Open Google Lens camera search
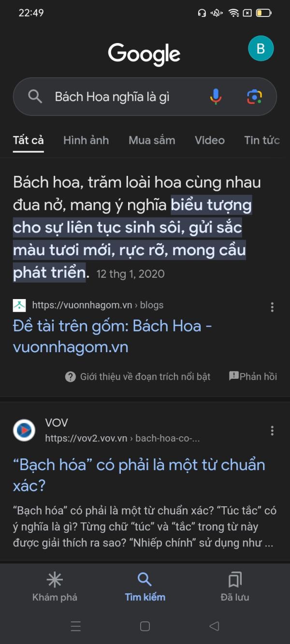Screen dimensions: 290x644 tap(254, 97)
